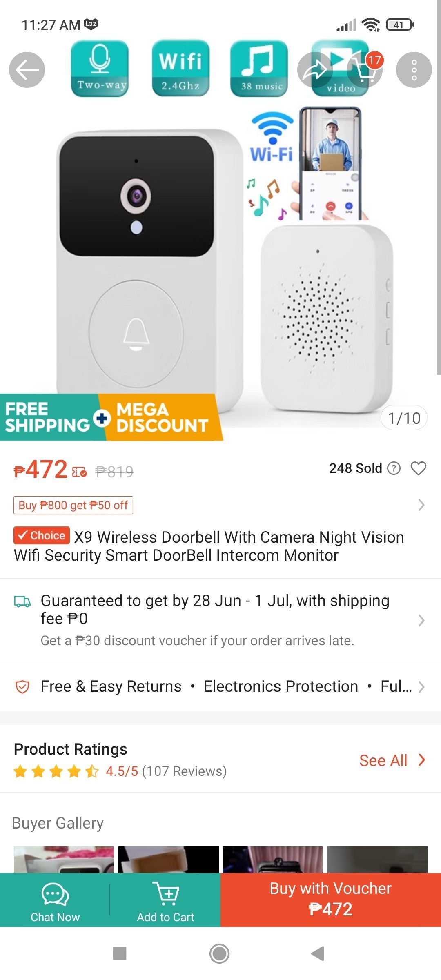Tap the Add to Cart icon
Viewport: 441px width, 980px height.
[165, 893]
